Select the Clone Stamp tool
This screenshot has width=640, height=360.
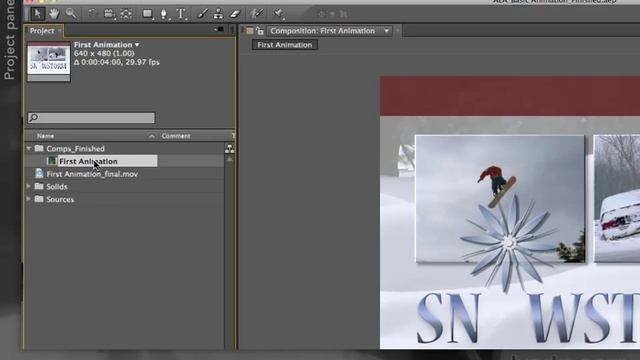point(218,13)
